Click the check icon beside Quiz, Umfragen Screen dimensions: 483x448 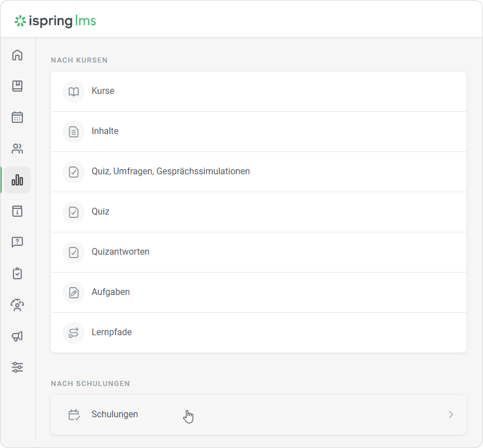click(x=74, y=172)
